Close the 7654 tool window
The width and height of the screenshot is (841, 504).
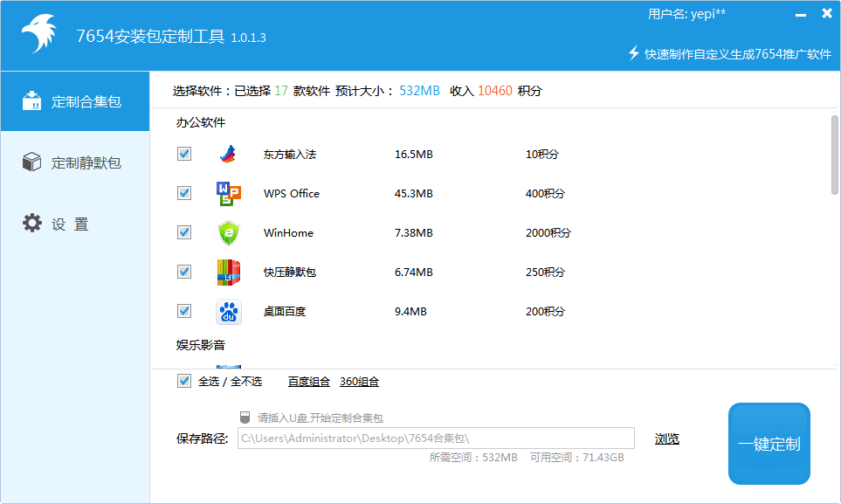[827, 13]
